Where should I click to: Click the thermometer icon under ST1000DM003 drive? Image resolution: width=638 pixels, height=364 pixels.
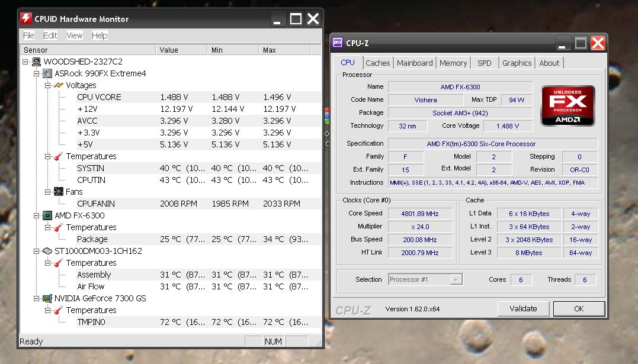click(x=59, y=263)
